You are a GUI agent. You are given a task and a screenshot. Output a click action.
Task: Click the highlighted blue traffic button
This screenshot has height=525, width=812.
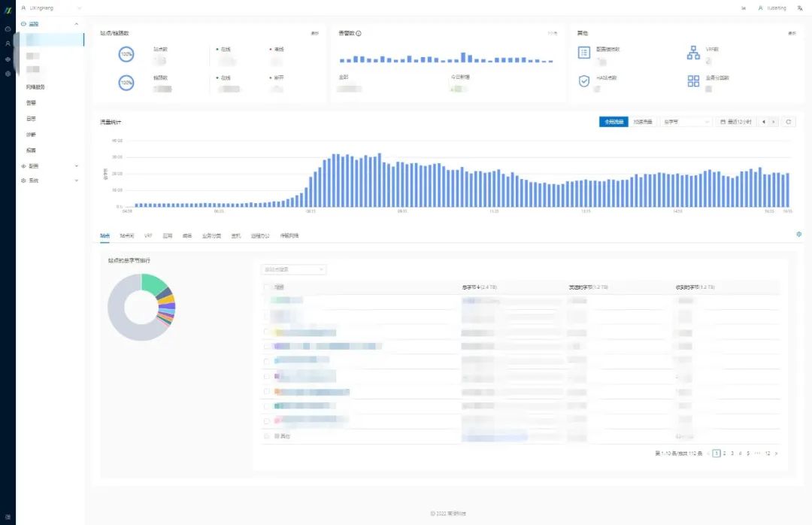(x=613, y=121)
